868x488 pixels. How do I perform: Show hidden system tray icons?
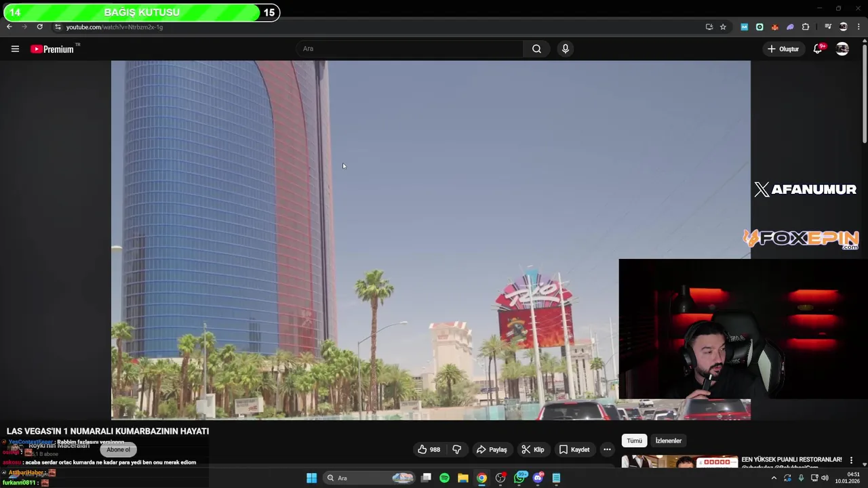coord(774,478)
